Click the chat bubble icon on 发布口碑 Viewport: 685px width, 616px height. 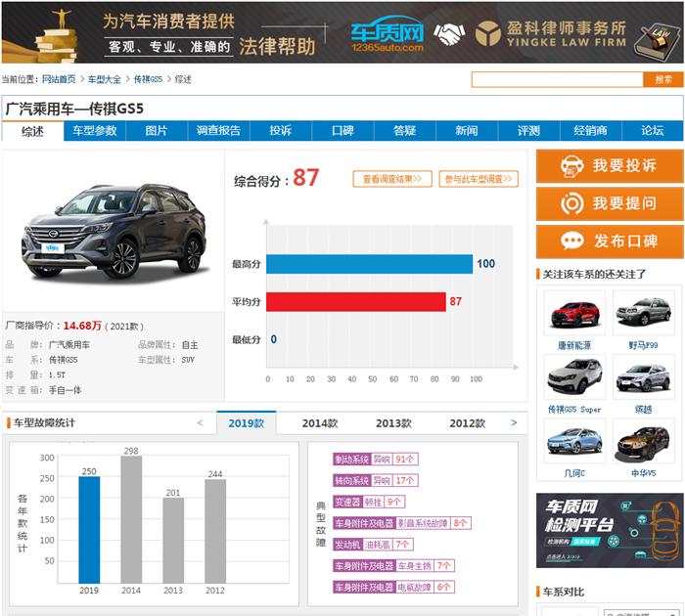[x=571, y=241]
